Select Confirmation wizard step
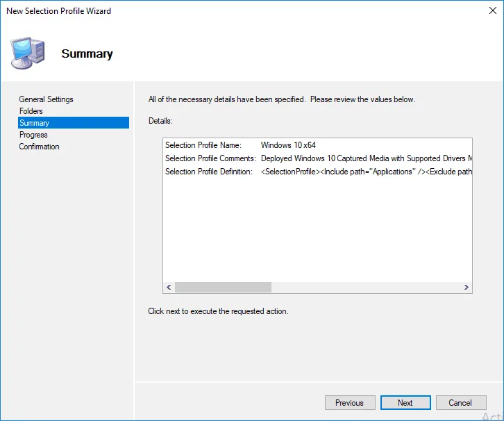The image size is (504, 421). pos(39,147)
